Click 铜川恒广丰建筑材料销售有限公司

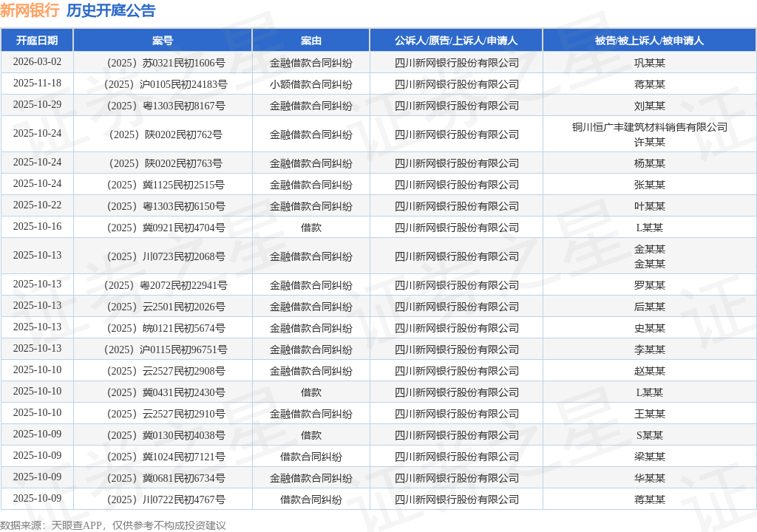coord(649,127)
